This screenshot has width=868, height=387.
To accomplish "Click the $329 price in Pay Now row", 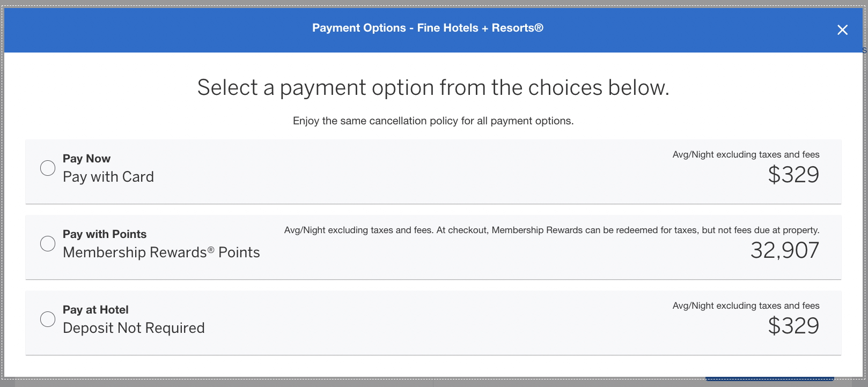I will coord(793,175).
